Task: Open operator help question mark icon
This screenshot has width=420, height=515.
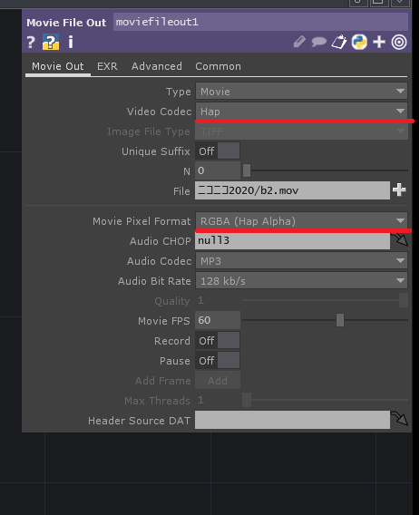Action: pos(31,43)
